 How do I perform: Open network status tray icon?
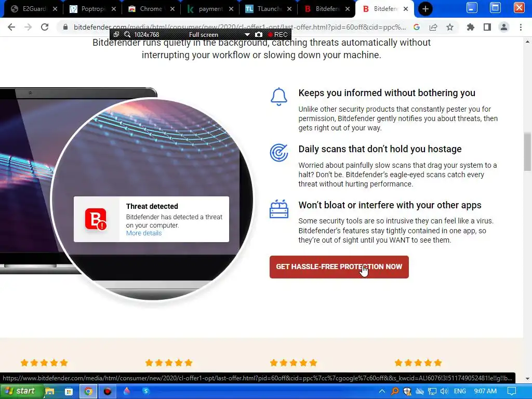tap(432, 391)
